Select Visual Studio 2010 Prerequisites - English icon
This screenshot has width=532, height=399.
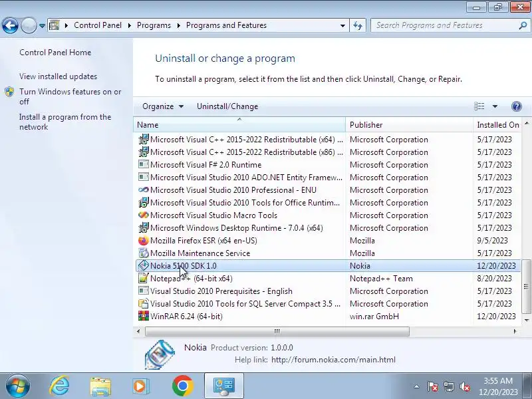(144, 291)
